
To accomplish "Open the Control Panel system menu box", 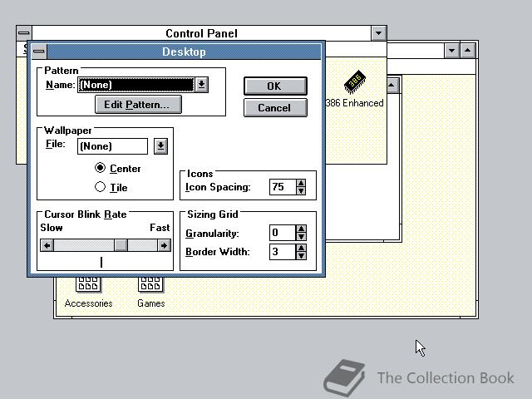I will click(x=24, y=33).
